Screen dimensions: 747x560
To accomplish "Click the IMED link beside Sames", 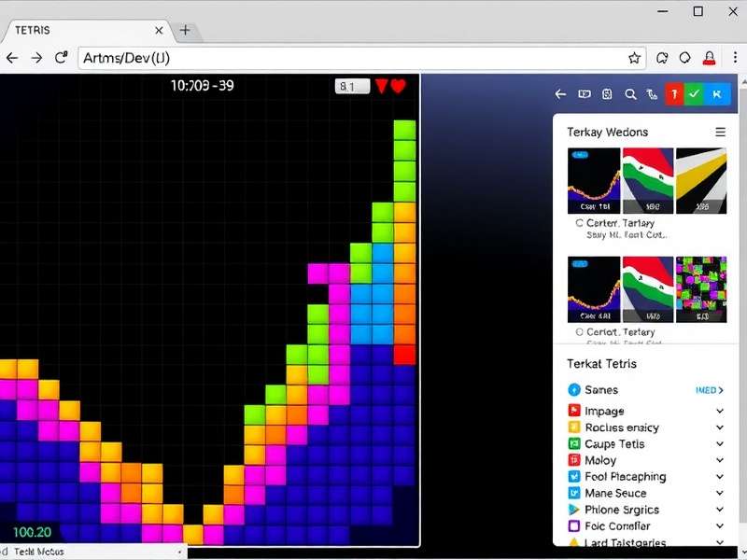I will point(709,390).
